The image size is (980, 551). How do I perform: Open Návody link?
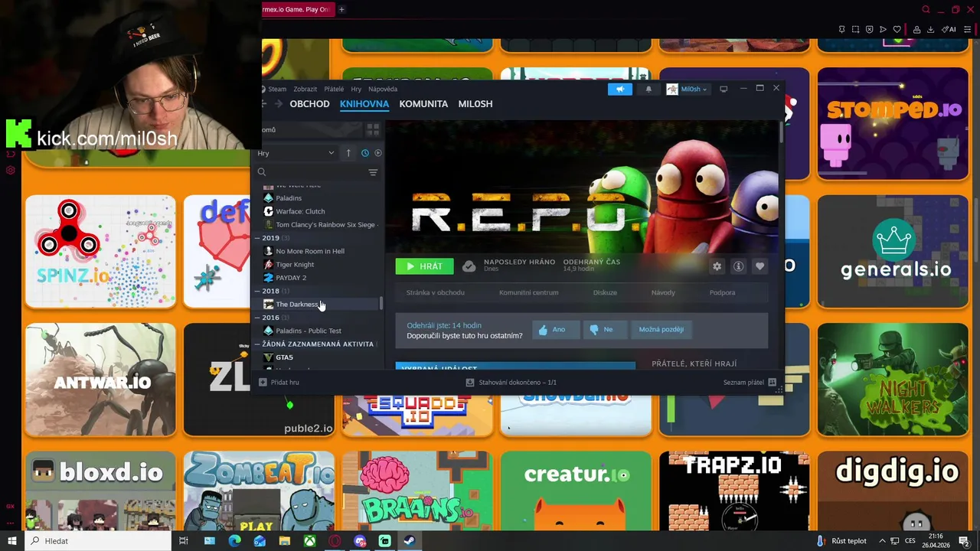(663, 292)
